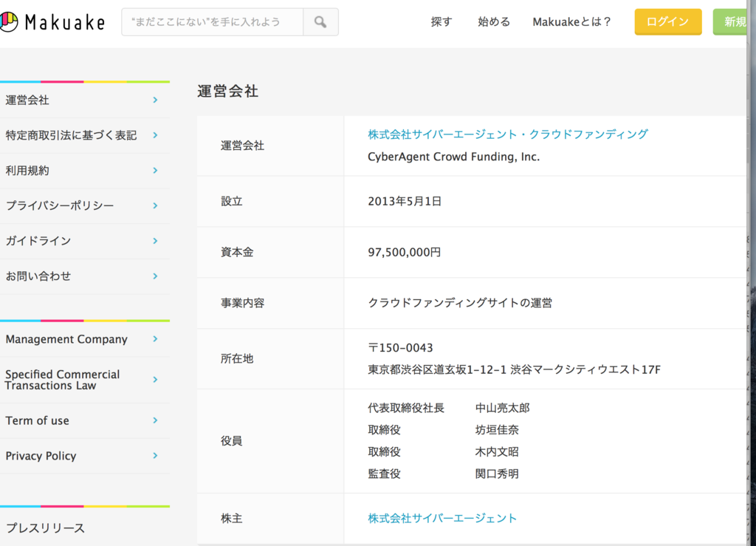Open the 探す menu

coord(441,21)
